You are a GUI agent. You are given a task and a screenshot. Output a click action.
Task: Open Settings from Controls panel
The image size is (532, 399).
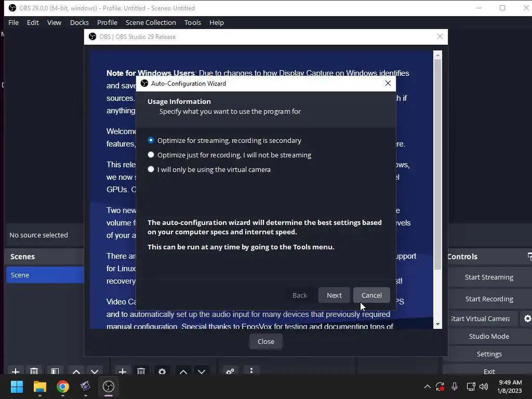[489, 354]
